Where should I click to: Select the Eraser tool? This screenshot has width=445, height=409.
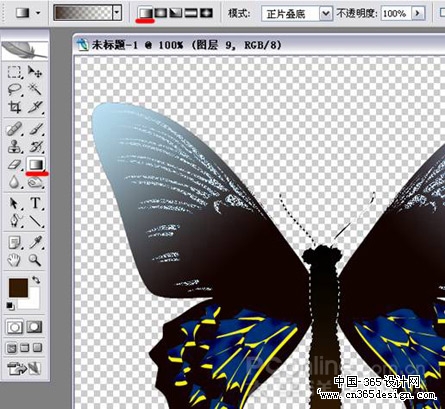coord(14,164)
